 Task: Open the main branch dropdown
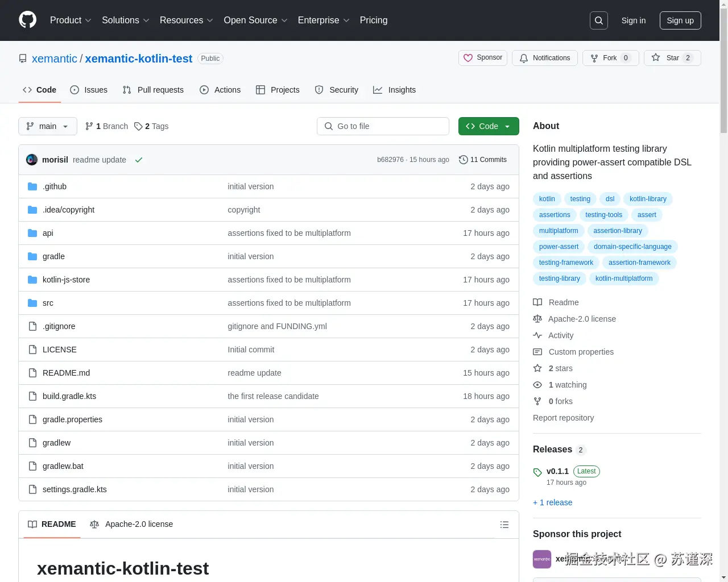click(48, 126)
